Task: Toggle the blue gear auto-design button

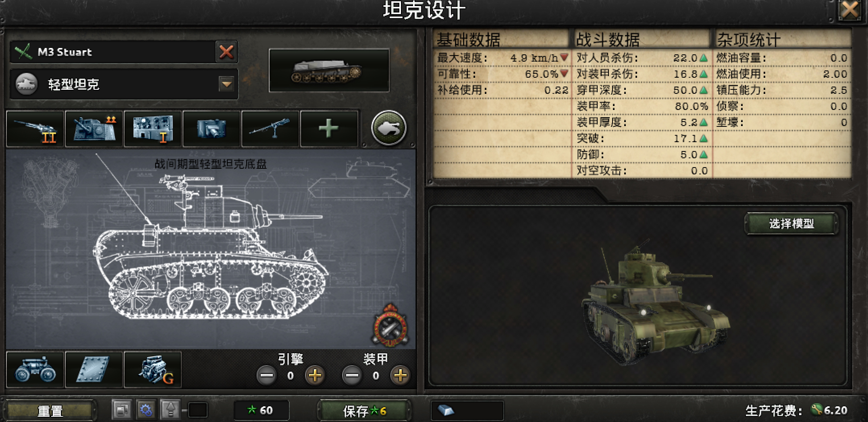Action: pos(146,410)
